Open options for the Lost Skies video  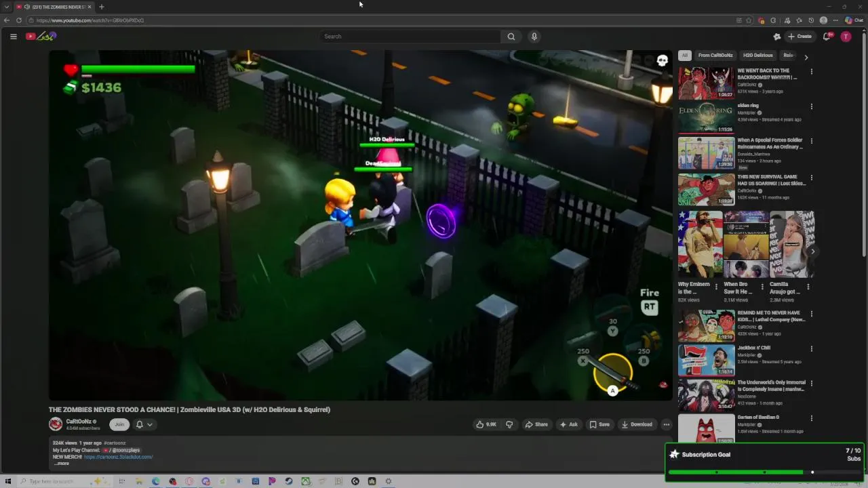pos(811,178)
